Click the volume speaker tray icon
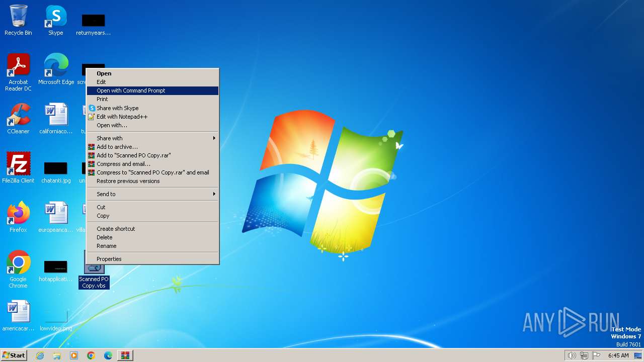Screen dimensions: 644x362 572,355
